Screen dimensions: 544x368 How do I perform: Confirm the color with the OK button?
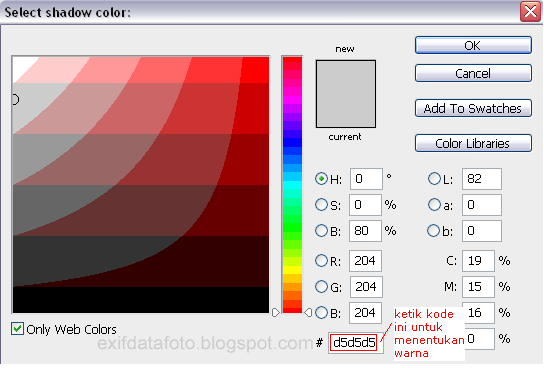(x=473, y=45)
